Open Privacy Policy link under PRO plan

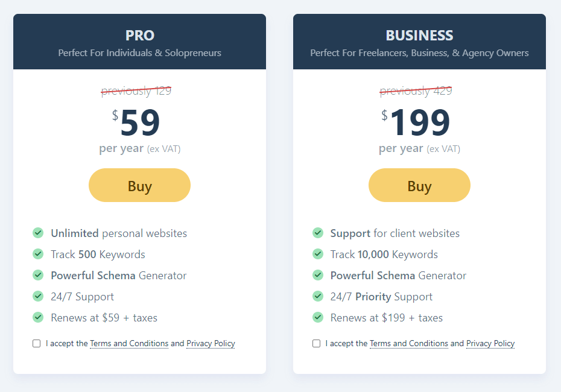pyautogui.click(x=211, y=343)
